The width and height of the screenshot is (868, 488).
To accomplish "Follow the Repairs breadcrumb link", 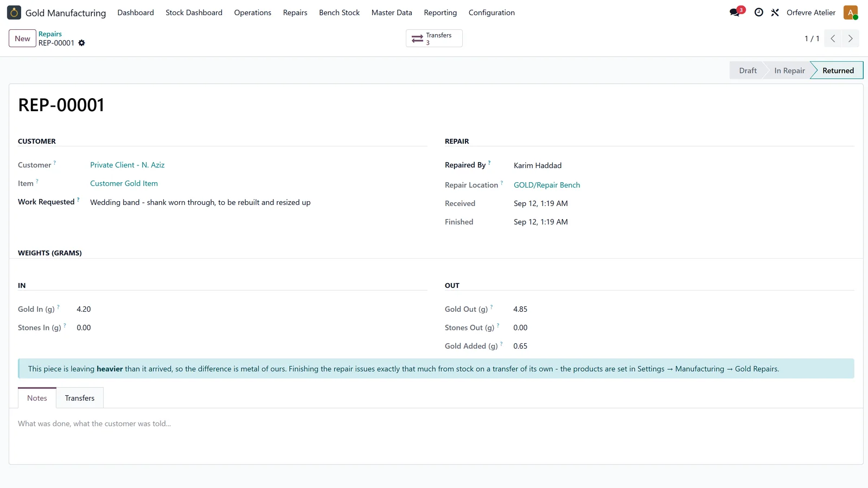I will (50, 34).
